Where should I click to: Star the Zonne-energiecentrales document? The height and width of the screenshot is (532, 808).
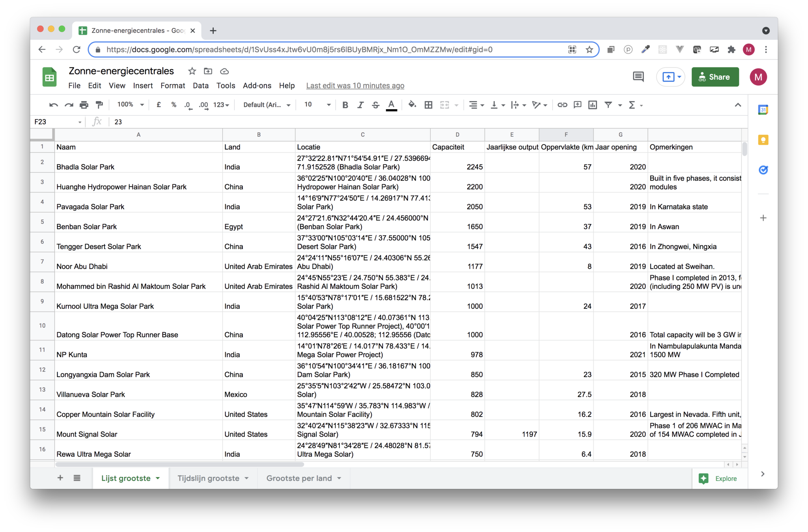pyautogui.click(x=192, y=71)
